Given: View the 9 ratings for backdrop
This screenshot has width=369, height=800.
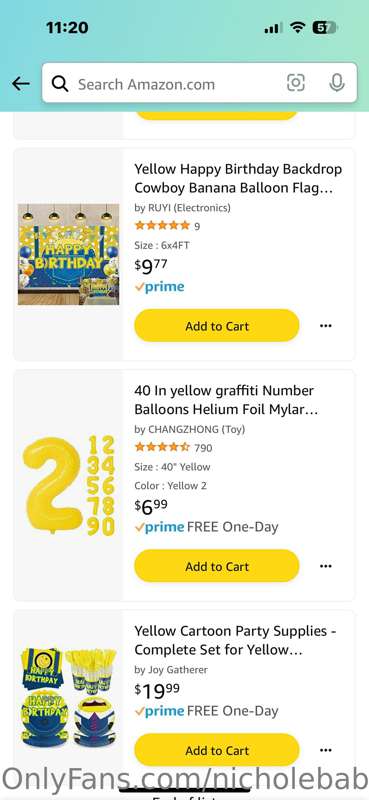Looking at the screenshot, I should pos(167,226).
